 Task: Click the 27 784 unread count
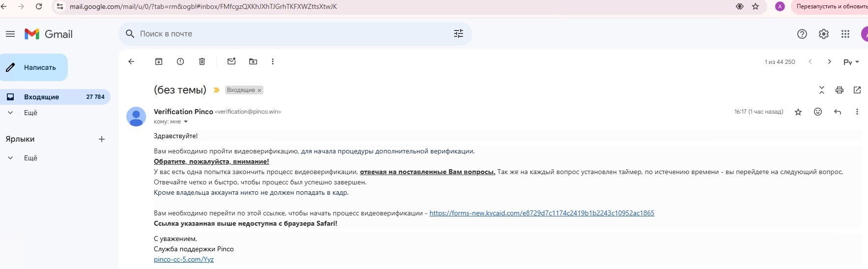95,97
